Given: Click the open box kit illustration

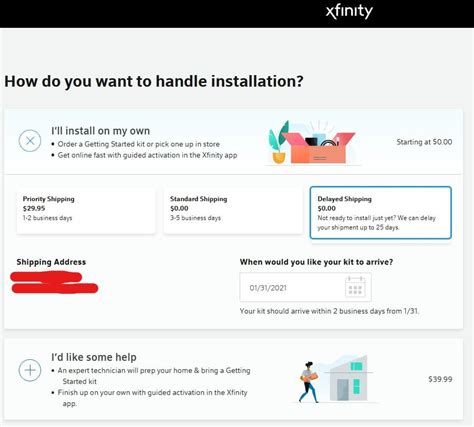Looking at the screenshot, I should click(x=312, y=143).
